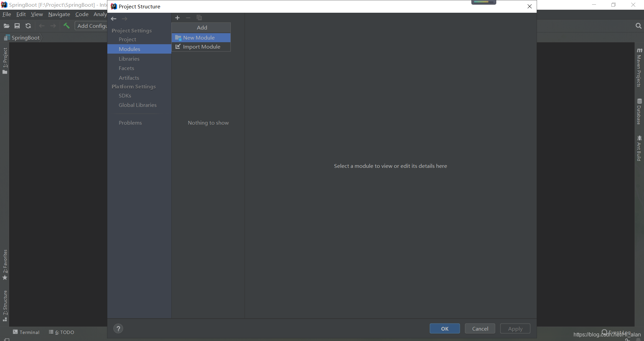Click the Open folder toolbar icon
644x341 pixels.
[6, 26]
